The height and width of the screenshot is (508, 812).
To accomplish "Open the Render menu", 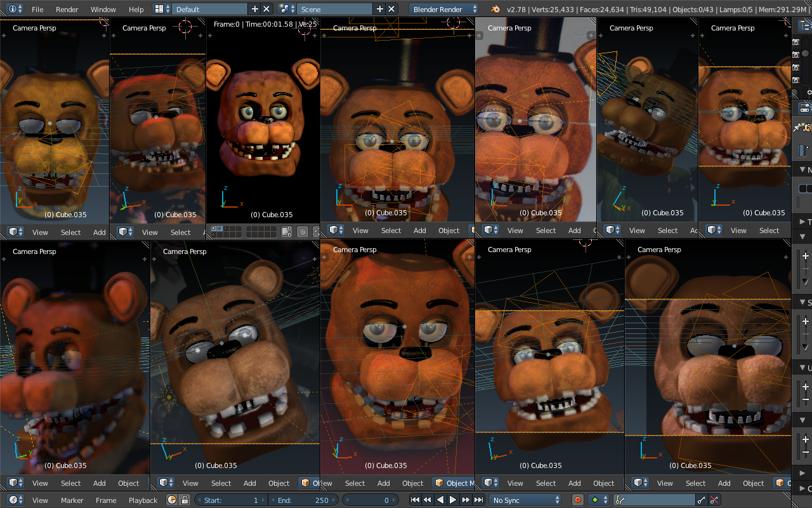I will 67,10.
